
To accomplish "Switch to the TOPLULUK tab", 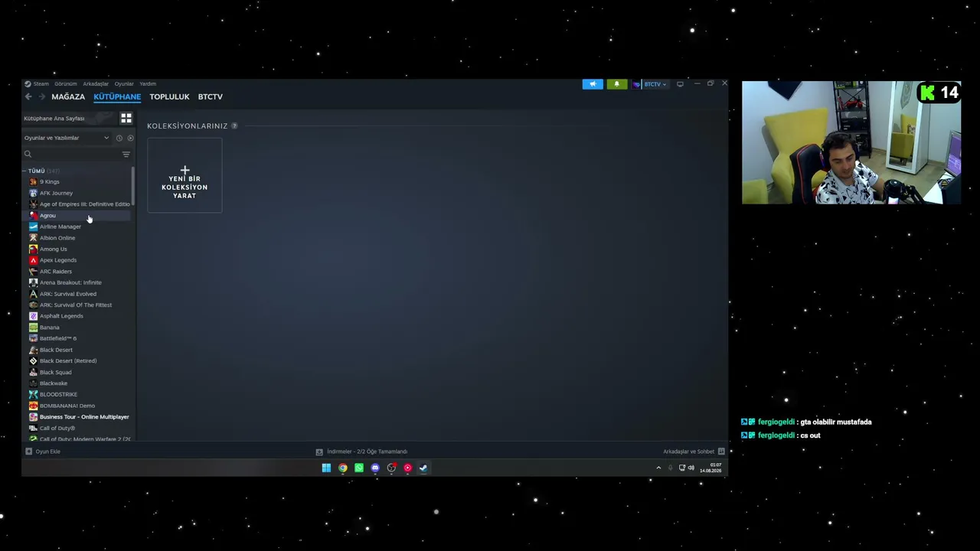I will [169, 97].
